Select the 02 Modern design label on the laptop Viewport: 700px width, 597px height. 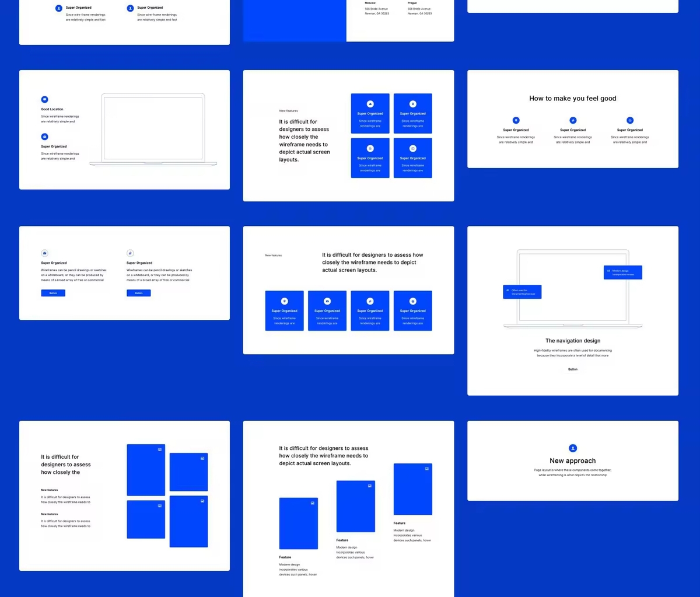(622, 272)
